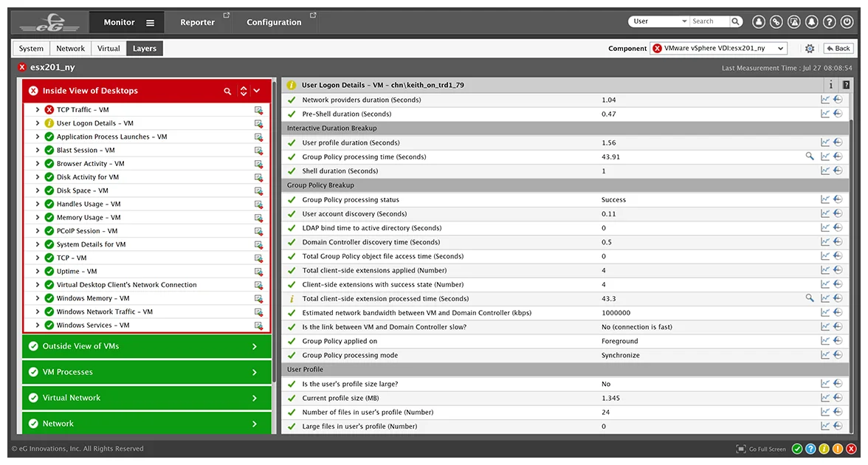Select Handles Usage - VM test
Screen dimensions: 868x465
click(x=88, y=204)
